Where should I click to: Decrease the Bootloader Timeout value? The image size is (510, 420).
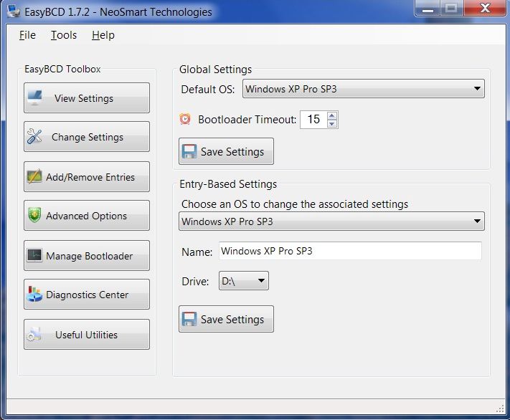332,123
